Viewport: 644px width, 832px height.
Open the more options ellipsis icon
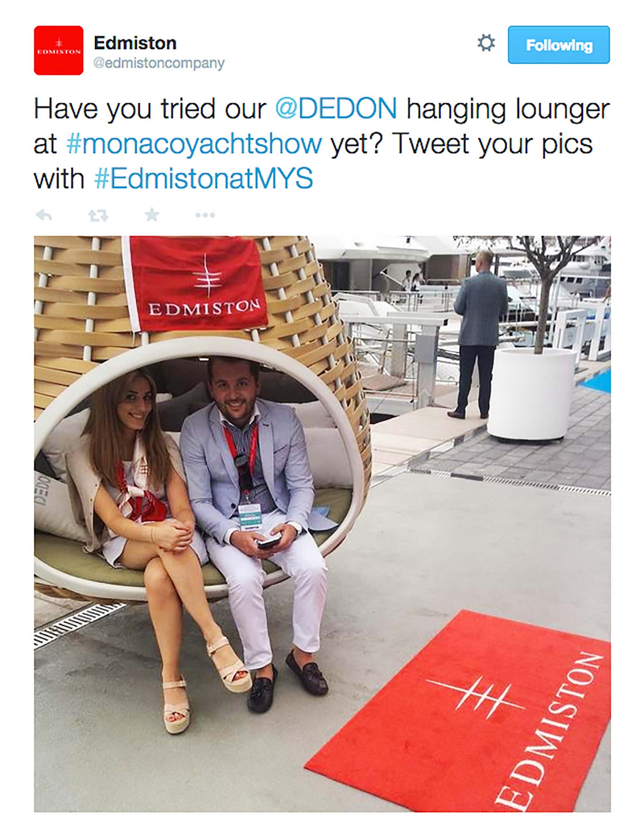[205, 216]
